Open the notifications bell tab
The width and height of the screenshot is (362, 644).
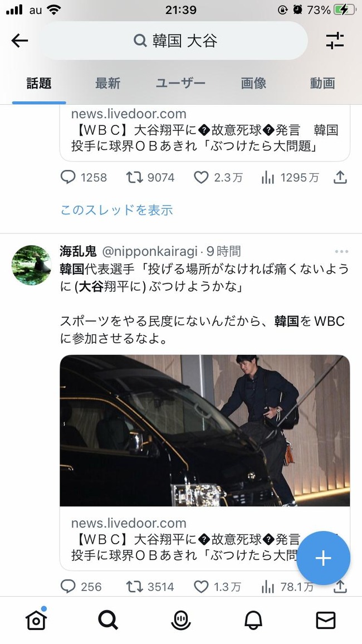pyautogui.click(x=253, y=620)
